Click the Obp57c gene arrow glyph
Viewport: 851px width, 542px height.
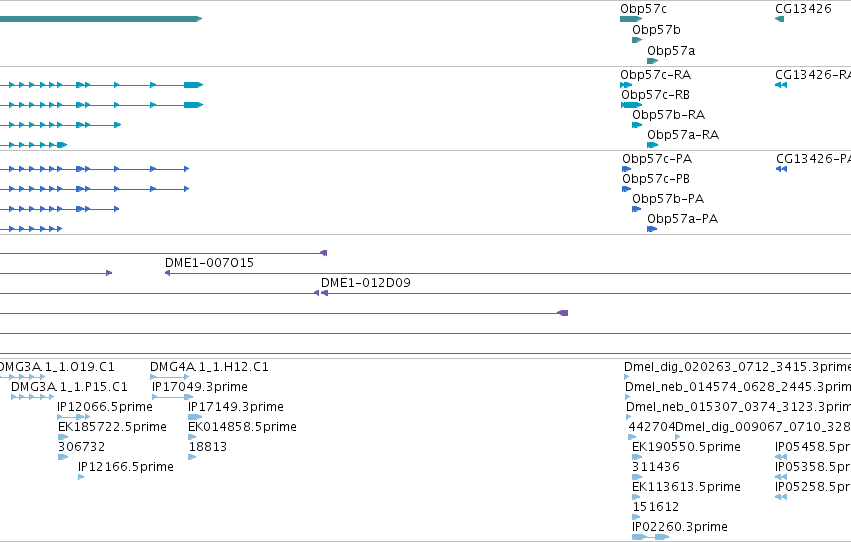tap(631, 20)
